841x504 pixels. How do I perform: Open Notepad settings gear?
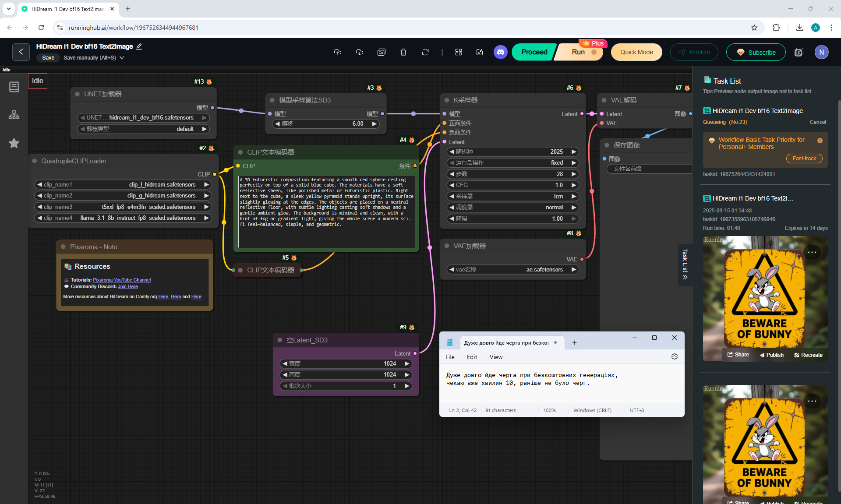[x=675, y=356]
